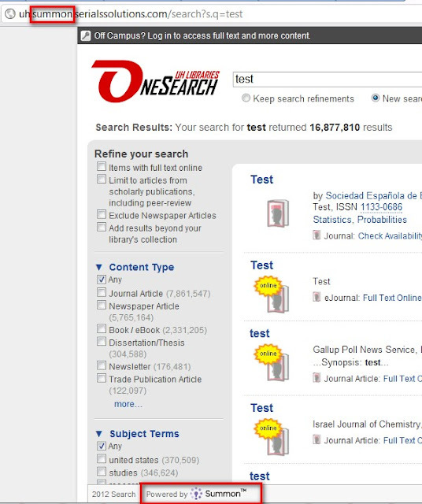This screenshot has width=422, height=504.
Task: Click the Powered by Summon footer link
Action: pos(196,494)
